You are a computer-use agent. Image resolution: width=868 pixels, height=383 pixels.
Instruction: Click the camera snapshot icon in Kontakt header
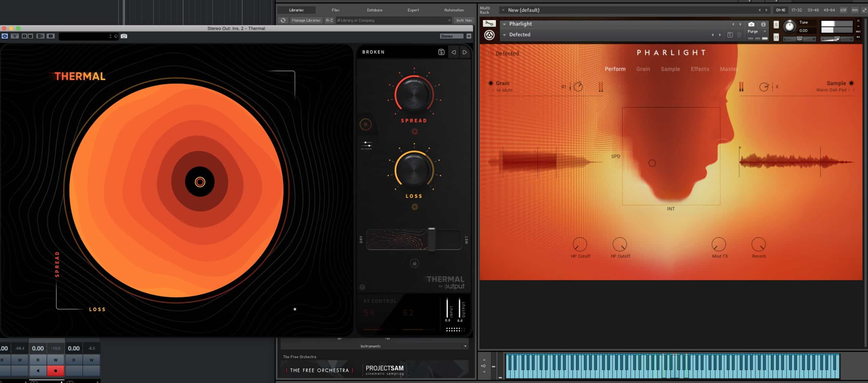click(x=751, y=24)
